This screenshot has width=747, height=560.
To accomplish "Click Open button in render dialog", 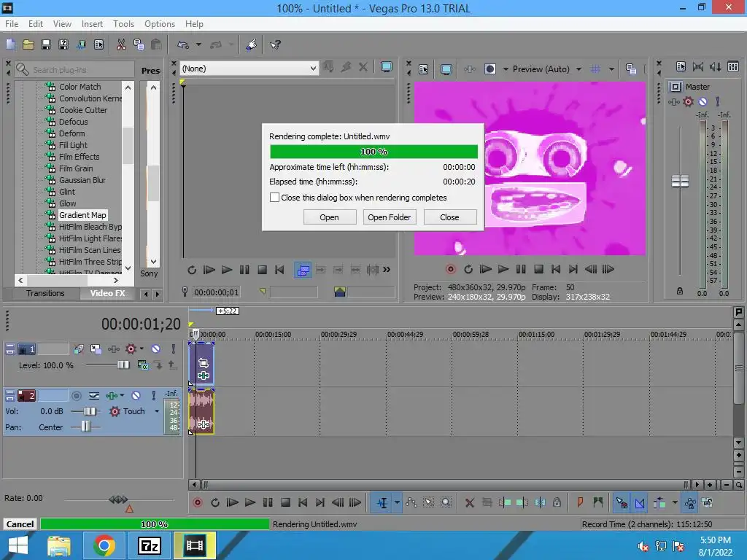I will click(x=329, y=217).
